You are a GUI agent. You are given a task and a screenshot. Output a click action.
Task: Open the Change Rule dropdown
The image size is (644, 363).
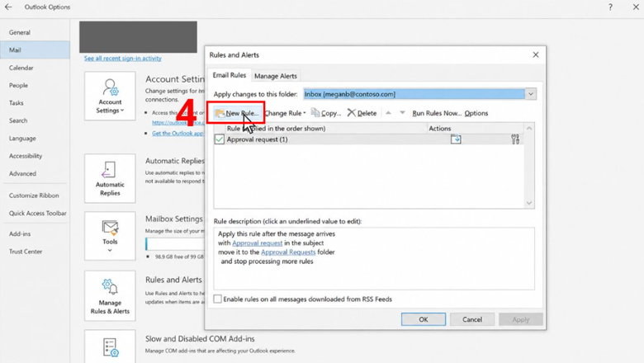[285, 113]
